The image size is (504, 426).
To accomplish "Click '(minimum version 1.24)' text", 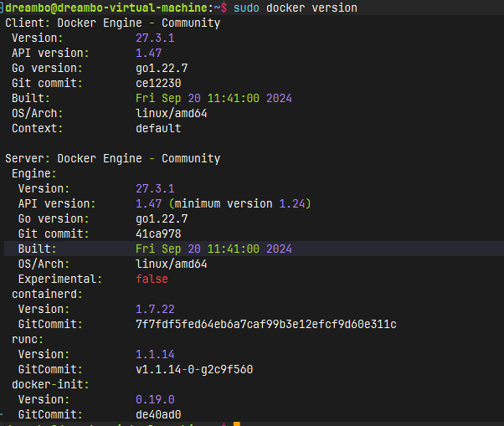I will tap(239, 203).
